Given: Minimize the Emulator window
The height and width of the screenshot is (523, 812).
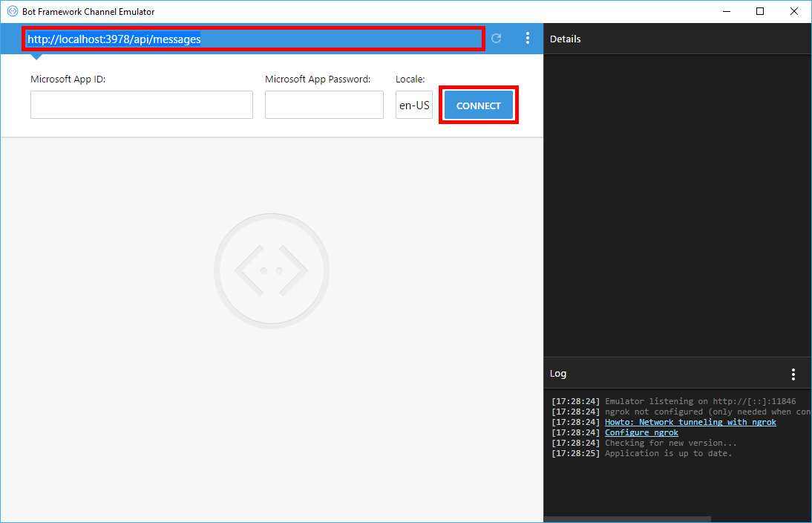Looking at the screenshot, I should click(x=727, y=11).
